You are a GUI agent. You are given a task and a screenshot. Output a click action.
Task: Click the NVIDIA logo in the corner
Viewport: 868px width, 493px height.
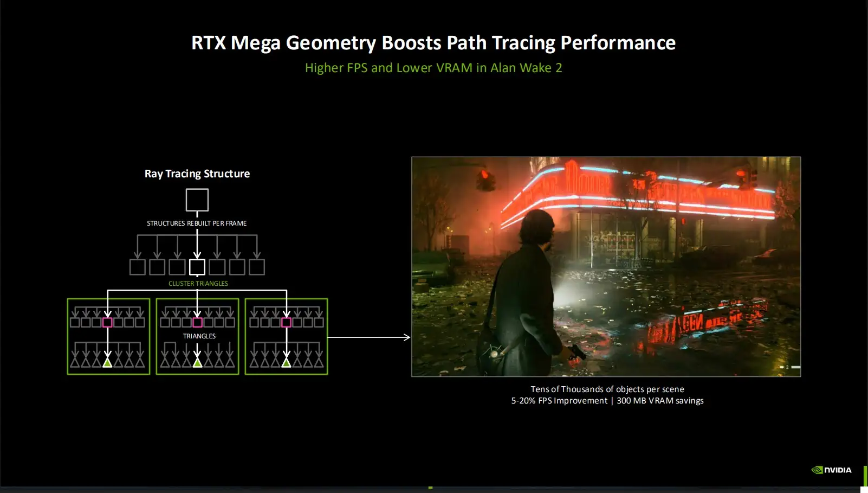(831, 470)
